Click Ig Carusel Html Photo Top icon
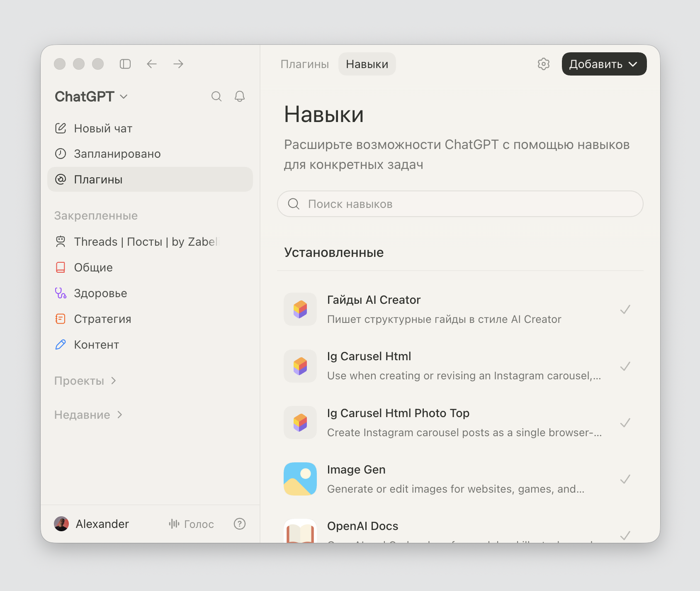The height and width of the screenshot is (591, 700). tap(300, 422)
